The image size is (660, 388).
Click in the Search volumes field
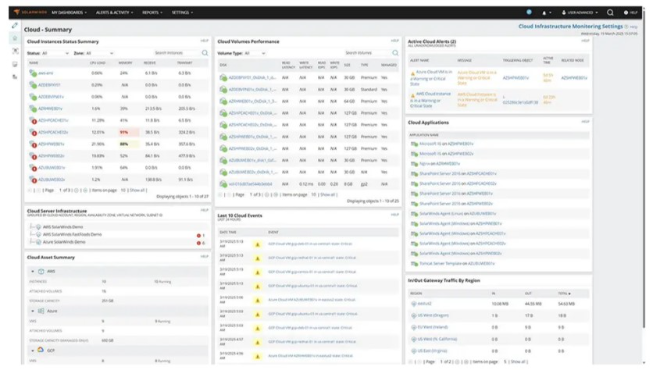367,53
